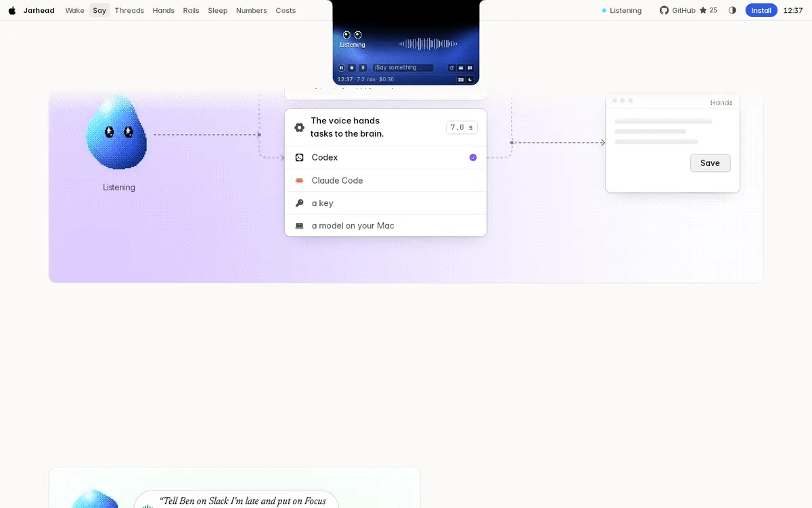Screen dimensions: 812x508
Task: Select the Claude Code option
Action: point(386,180)
